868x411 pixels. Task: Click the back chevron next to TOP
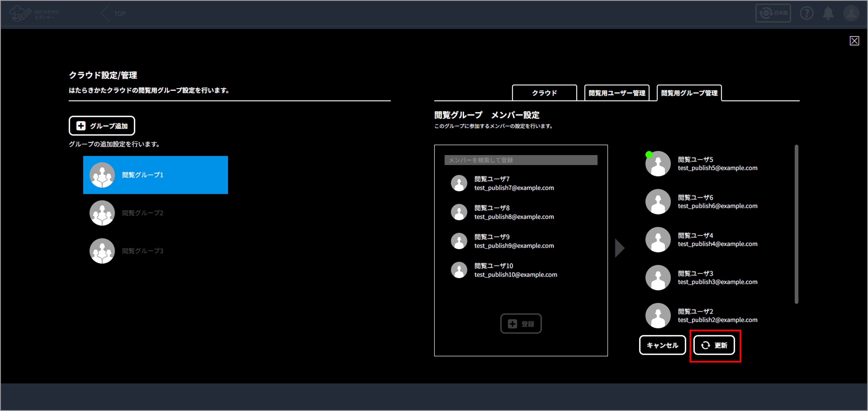click(x=105, y=13)
